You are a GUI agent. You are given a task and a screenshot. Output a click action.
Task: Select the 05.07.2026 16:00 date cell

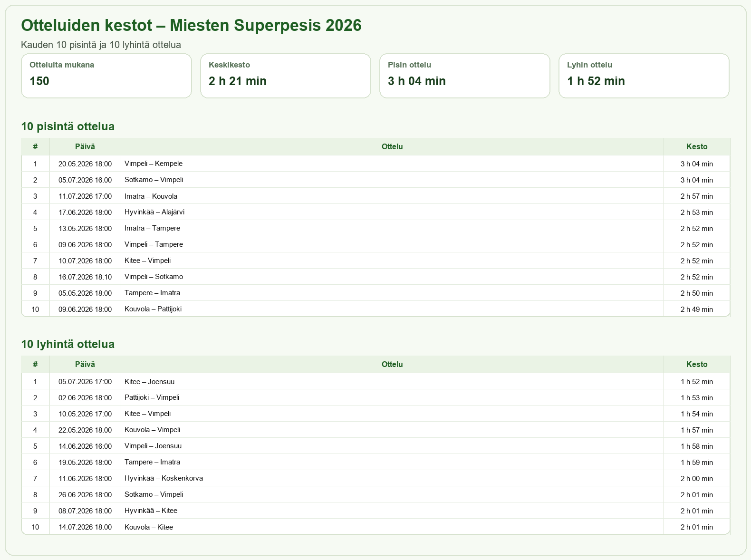point(85,180)
